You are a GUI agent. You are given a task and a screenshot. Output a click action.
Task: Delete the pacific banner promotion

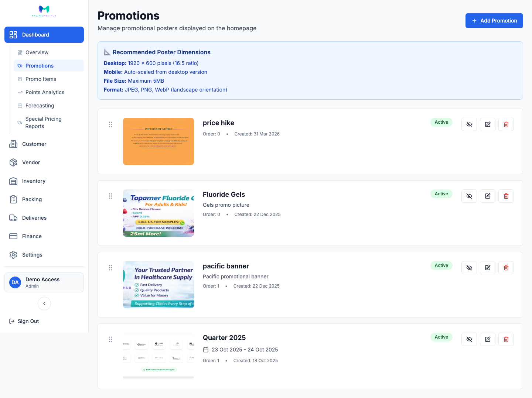click(506, 268)
